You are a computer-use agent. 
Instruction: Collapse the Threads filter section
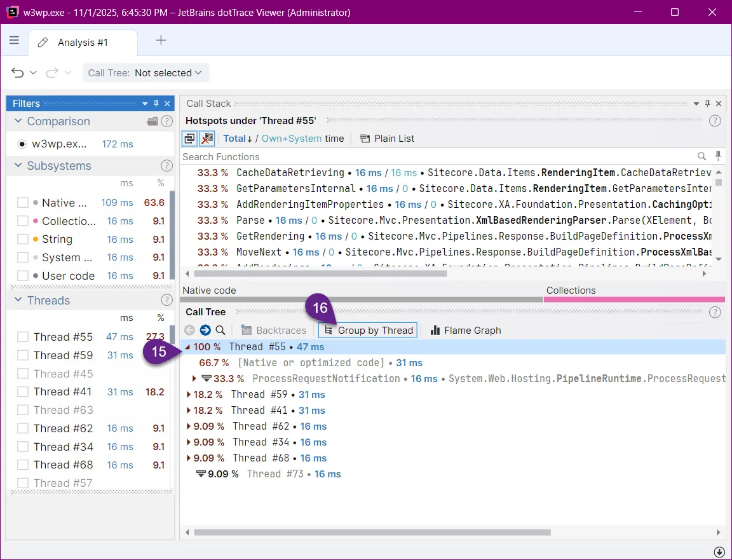coord(17,301)
